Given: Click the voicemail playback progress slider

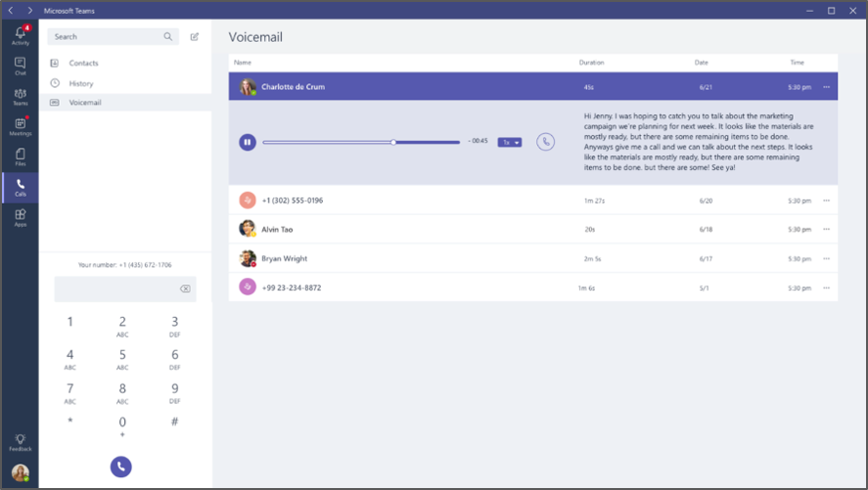Looking at the screenshot, I should click(x=361, y=142).
